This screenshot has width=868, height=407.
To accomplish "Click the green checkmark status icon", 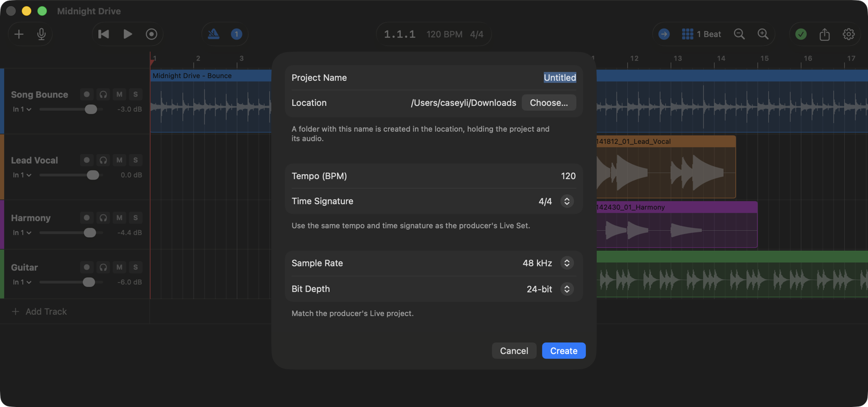I will pos(801,34).
